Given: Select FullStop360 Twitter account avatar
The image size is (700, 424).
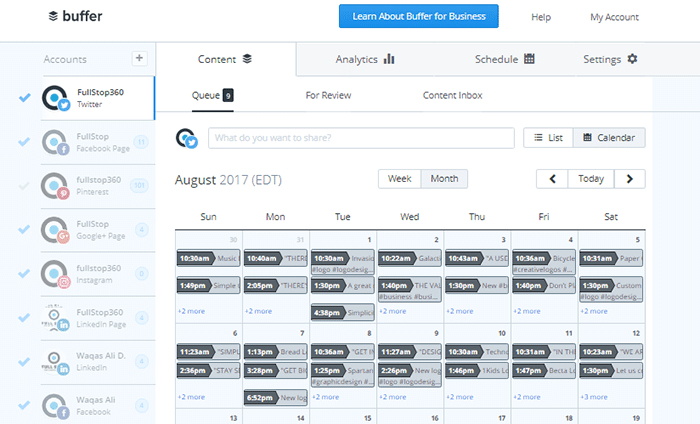Looking at the screenshot, I should coord(55,98).
